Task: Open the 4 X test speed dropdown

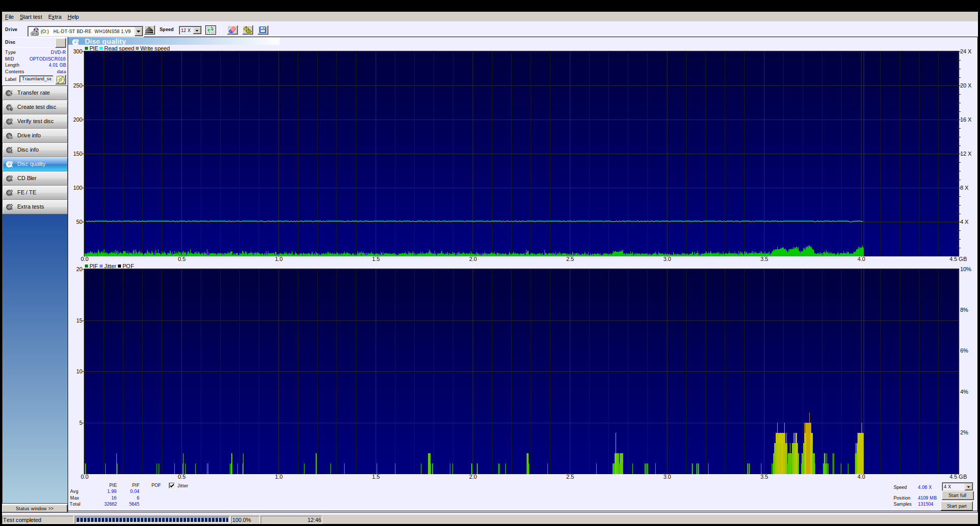Action: click(968, 487)
